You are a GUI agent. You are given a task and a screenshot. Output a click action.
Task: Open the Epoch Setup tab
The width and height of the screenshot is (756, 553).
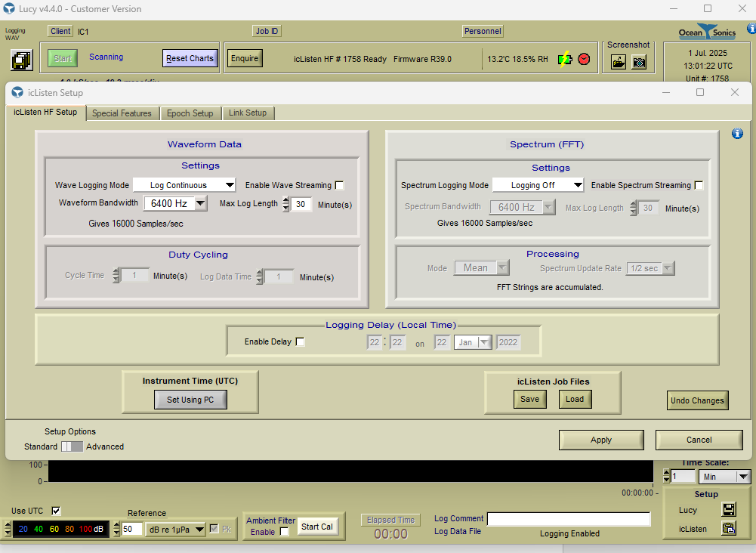click(190, 113)
